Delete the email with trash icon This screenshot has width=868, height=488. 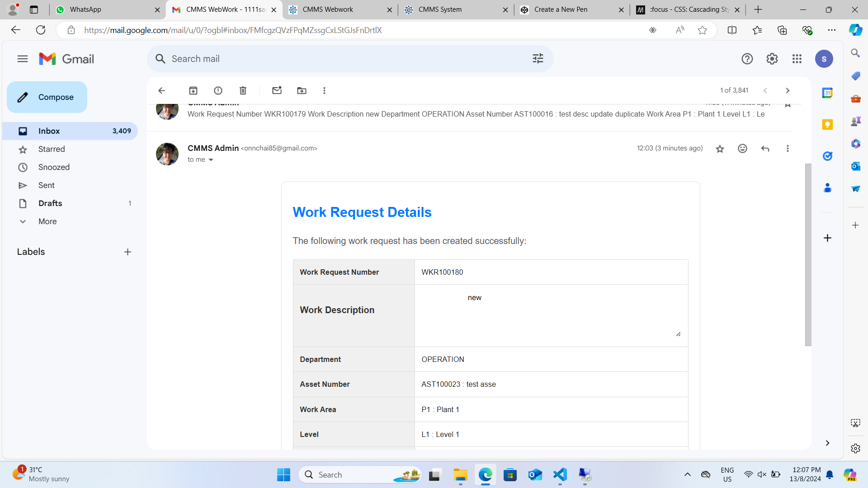243,90
